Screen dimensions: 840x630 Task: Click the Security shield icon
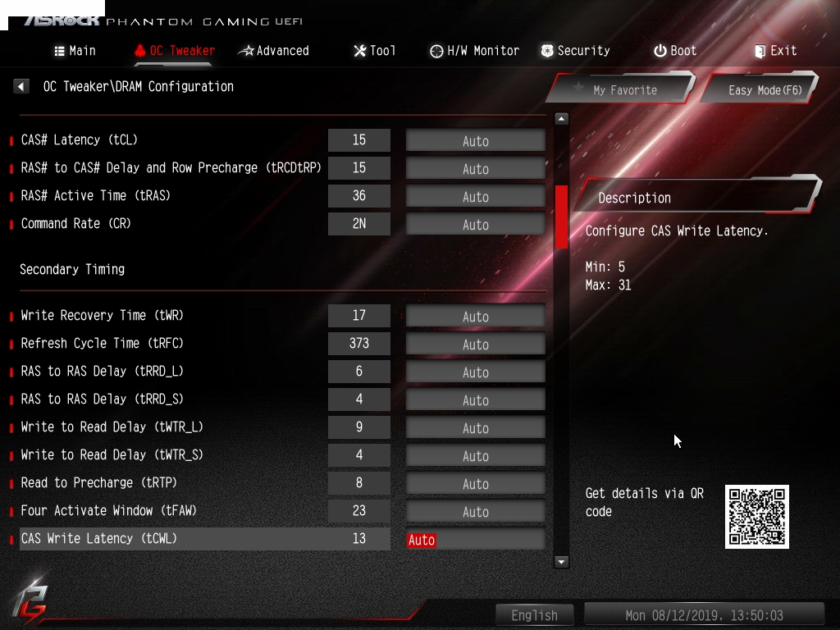pyautogui.click(x=547, y=51)
